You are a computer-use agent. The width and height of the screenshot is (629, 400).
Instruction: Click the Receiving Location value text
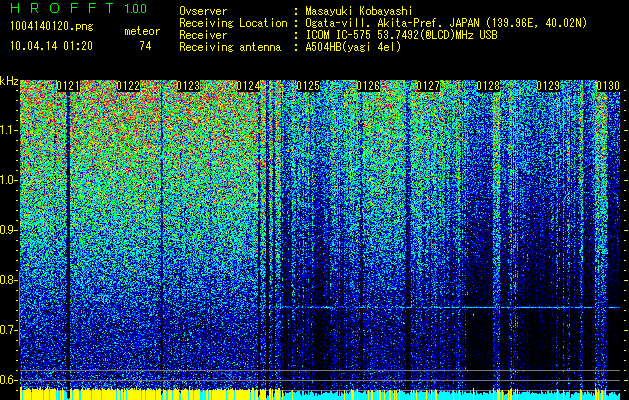446,23
